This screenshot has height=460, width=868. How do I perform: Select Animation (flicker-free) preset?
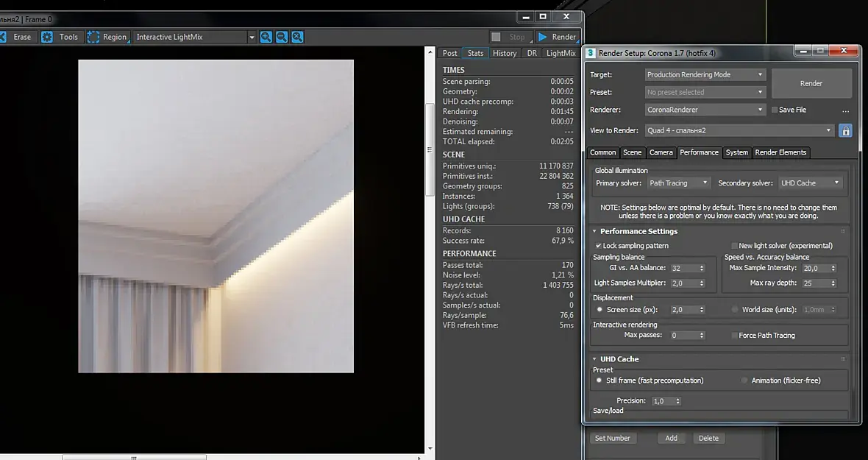(744, 381)
